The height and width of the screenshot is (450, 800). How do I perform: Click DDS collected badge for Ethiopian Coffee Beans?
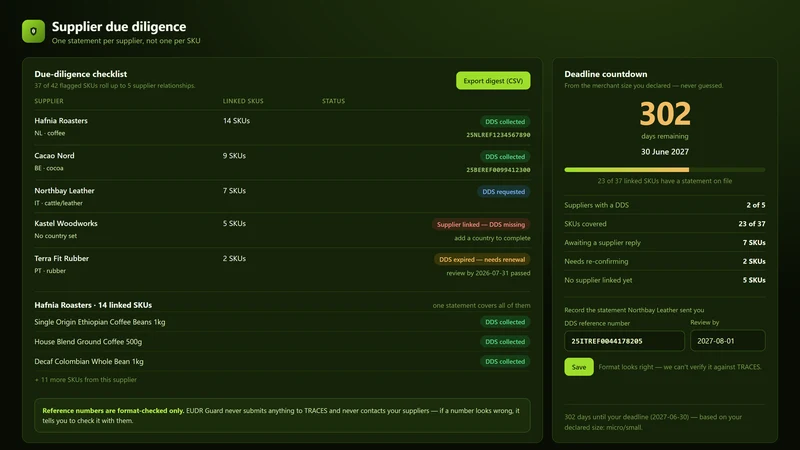(x=505, y=322)
